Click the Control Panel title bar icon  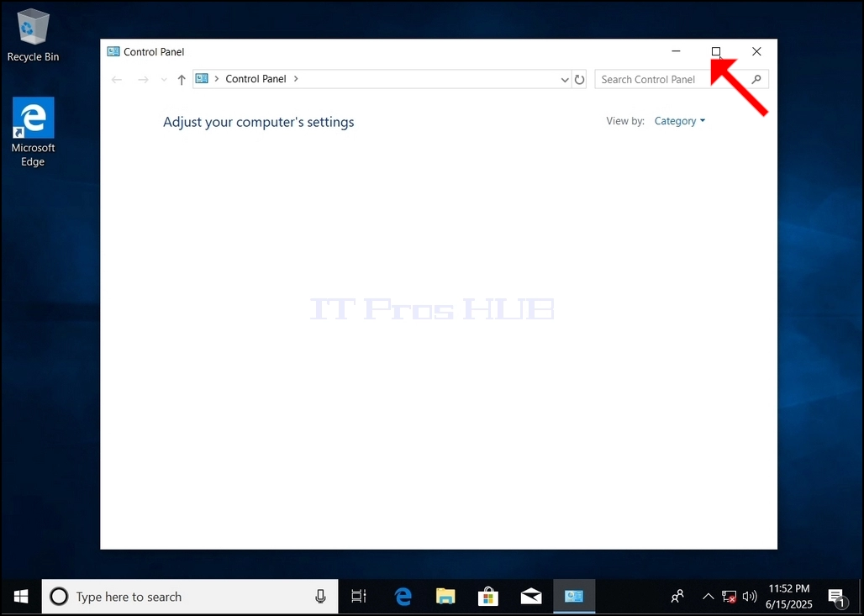113,51
